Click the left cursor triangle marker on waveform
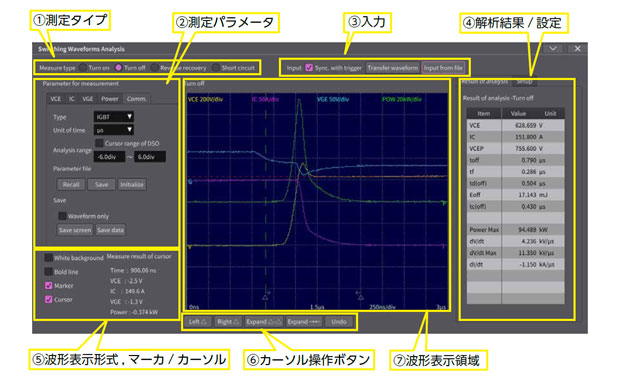This screenshot has height=384, width=620. (265, 296)
